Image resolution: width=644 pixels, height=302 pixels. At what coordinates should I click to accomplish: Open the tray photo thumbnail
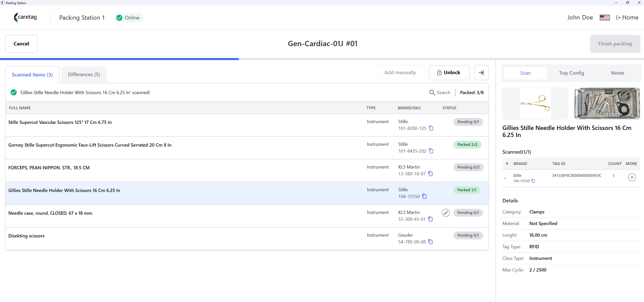[607, 103]
